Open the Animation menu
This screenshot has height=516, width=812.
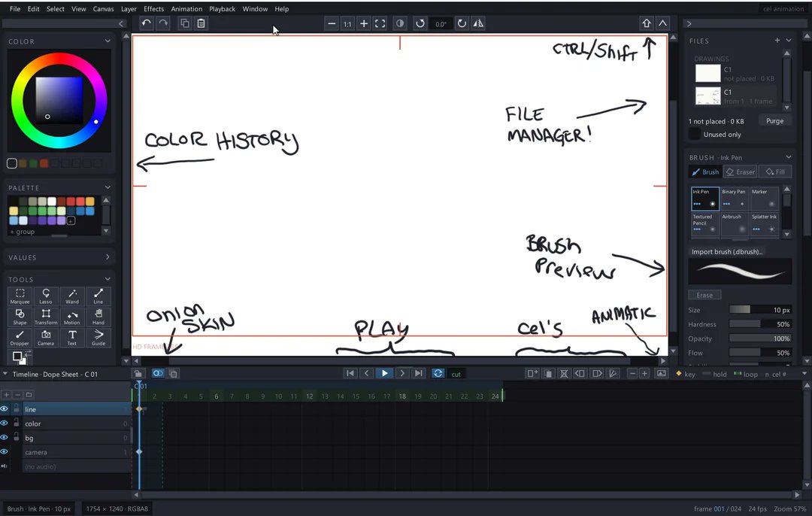(186, 9)
